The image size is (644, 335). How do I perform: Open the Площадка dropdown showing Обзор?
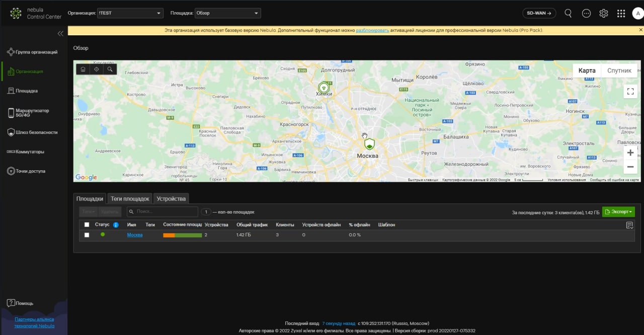pos(227,13)
